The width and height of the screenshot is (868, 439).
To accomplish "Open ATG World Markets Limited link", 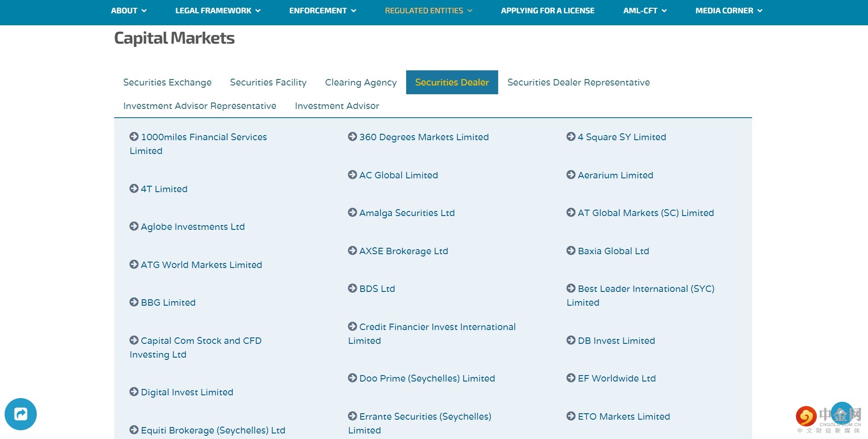I will (x=201, y=265).
